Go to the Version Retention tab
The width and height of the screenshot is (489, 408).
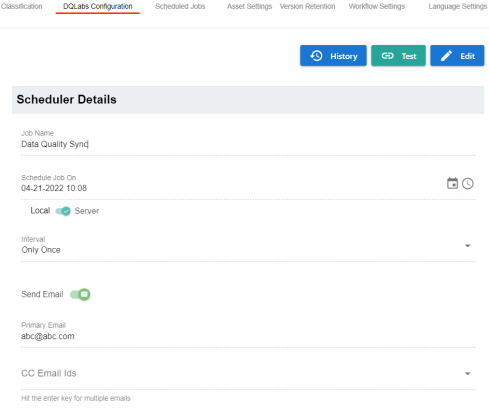point(307,6)
